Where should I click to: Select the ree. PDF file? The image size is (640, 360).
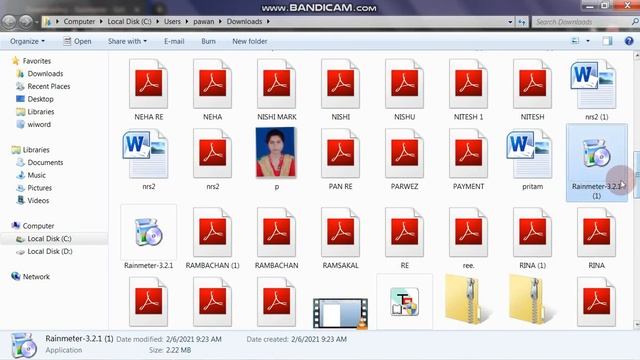coord(469,238)
